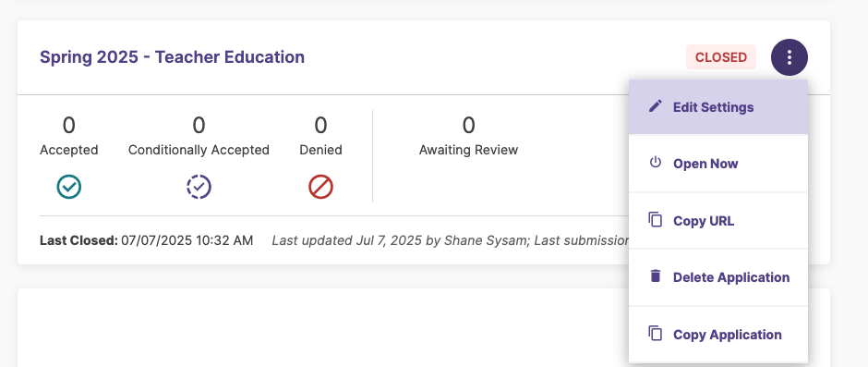Choose Copy URL from the menu
The image size is (868, 367).
pyautogui.click(x=718, y=221)
